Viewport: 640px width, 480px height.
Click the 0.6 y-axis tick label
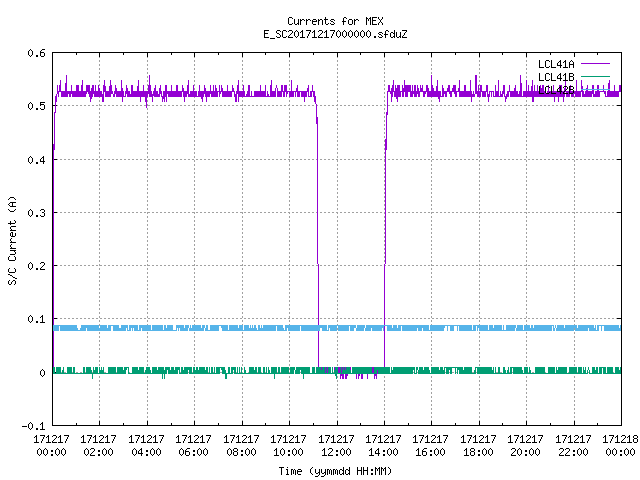point(36,53)
